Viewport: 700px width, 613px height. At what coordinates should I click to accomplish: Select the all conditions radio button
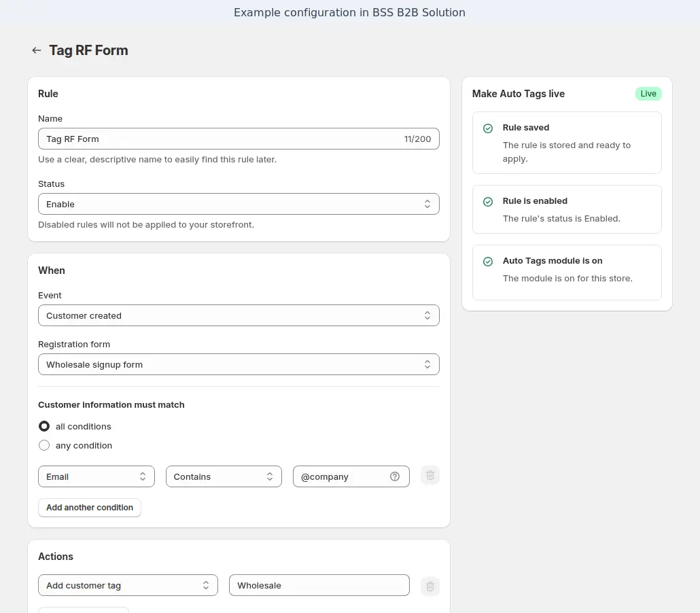click(44, 426)
